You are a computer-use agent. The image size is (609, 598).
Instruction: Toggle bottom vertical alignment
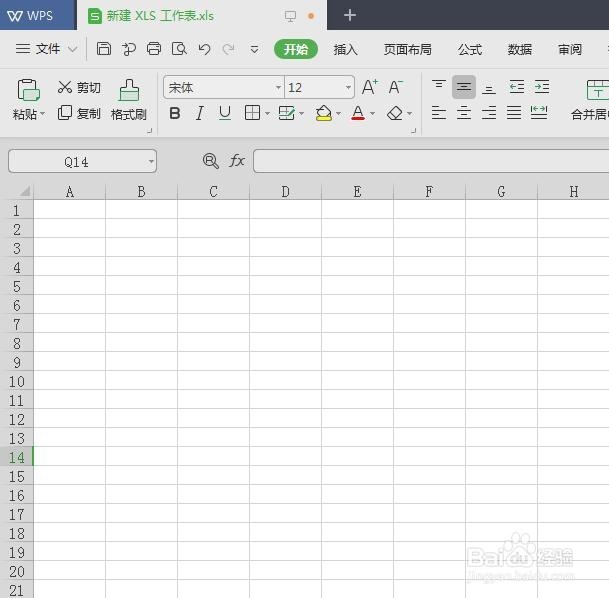tap(489, 89)
